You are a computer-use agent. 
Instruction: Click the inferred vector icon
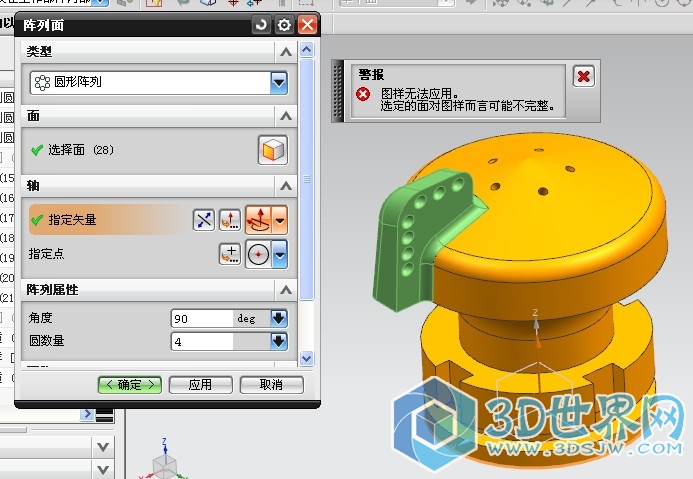[x=259, y=220]
